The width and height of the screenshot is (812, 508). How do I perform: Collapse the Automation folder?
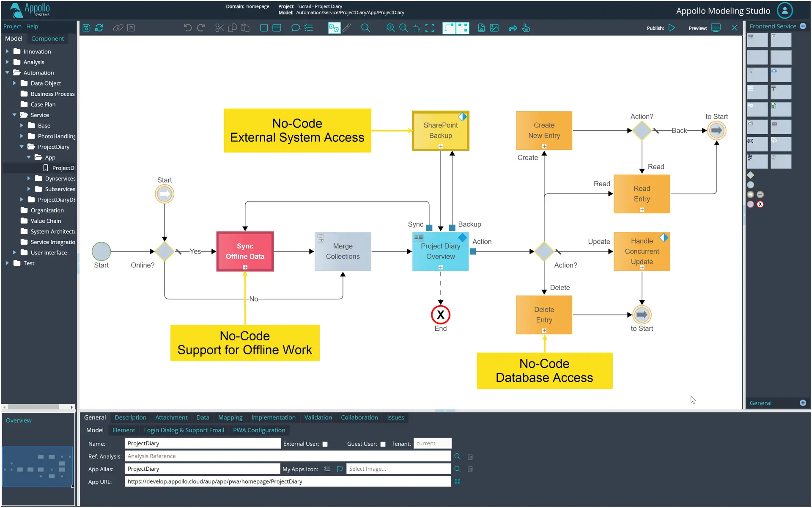click(x=7, y=72)
